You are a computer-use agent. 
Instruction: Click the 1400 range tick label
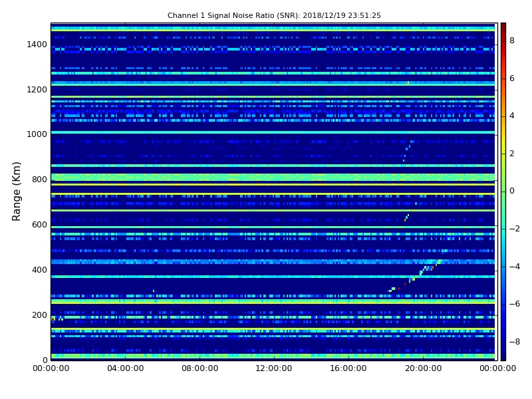click(37, 45)
